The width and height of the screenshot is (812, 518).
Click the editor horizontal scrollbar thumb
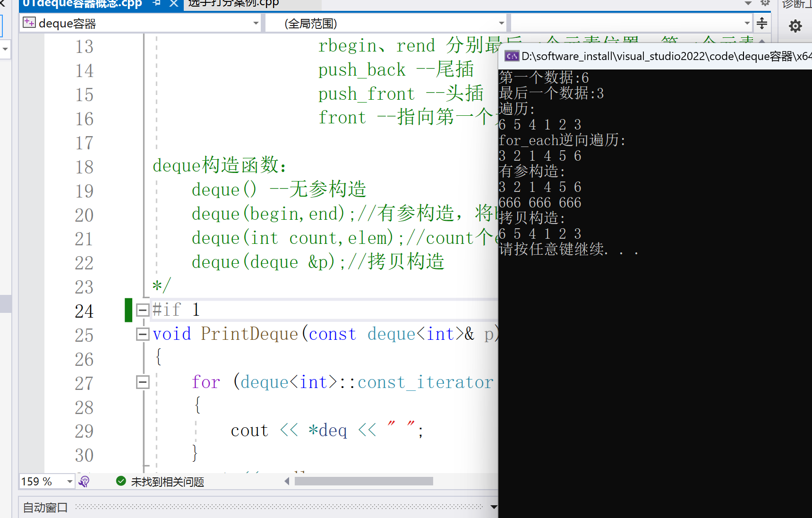[364, 481]
